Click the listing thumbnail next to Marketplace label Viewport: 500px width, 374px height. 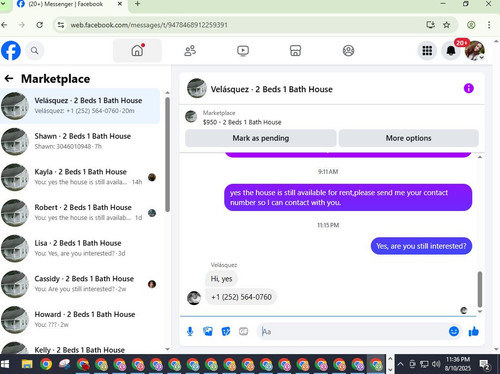click(x=191, y=117)
